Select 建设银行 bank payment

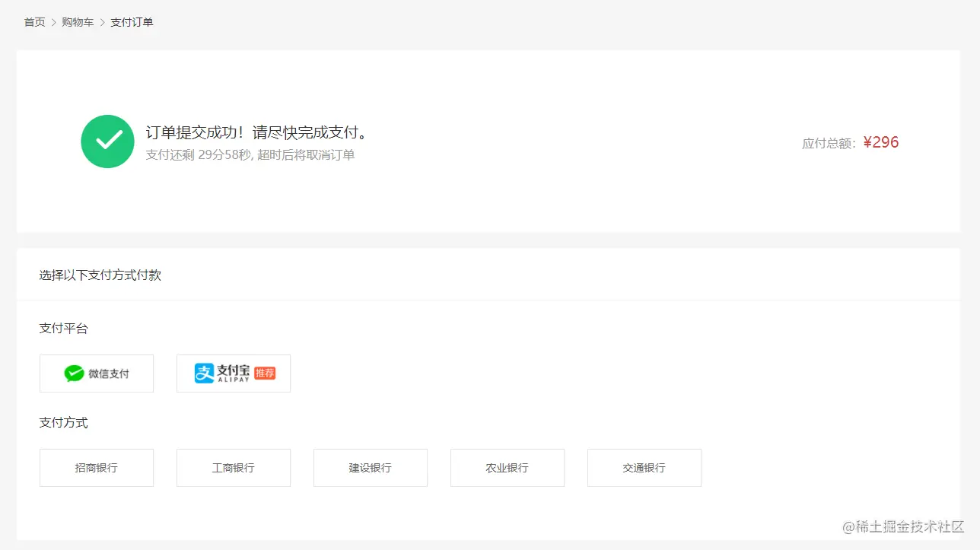(371, 468)
